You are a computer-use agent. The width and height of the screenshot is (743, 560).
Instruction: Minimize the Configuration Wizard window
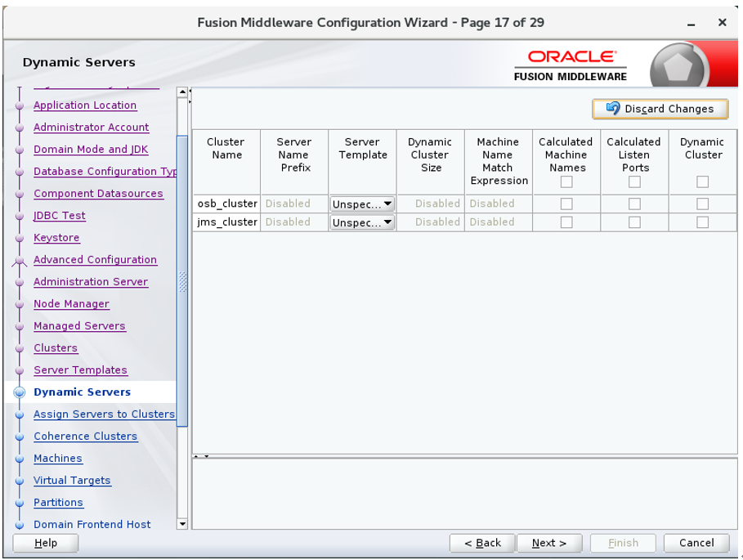point(692,23)
